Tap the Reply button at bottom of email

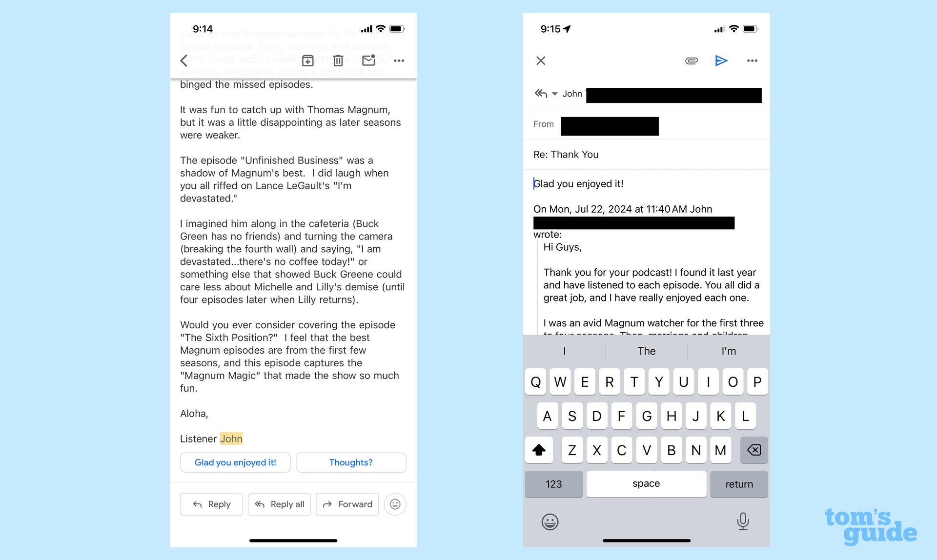coord(213,503)
